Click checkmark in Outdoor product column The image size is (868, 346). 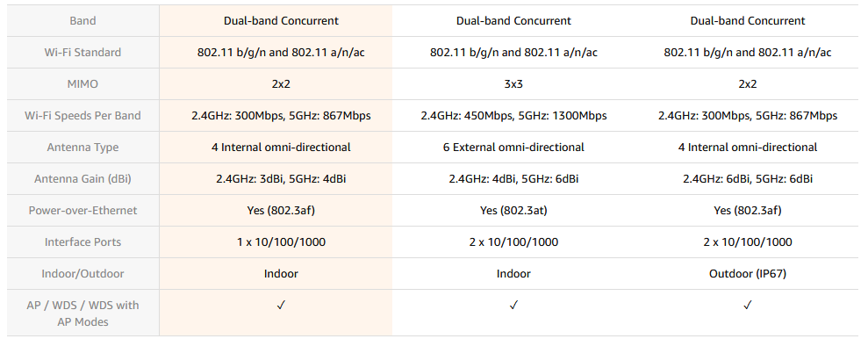click(x=747, y=305)
